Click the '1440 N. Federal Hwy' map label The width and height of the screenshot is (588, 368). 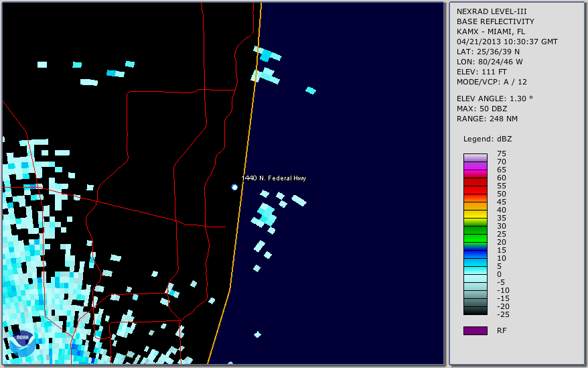[x=274, y=178]
